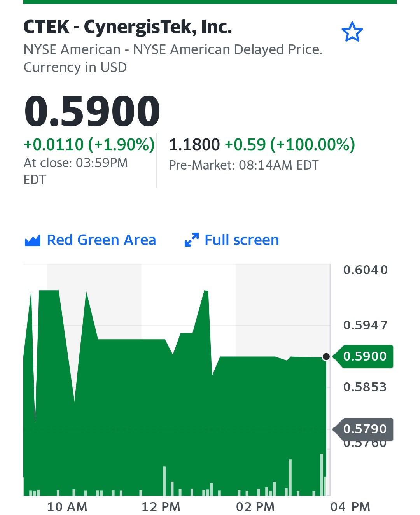Click the At close: 03:59PM timestamp

pyautogui.click(x=76, y=171)
